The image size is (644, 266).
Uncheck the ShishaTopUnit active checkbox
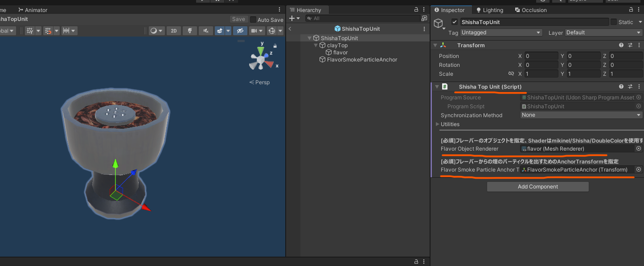click(455, 22)
